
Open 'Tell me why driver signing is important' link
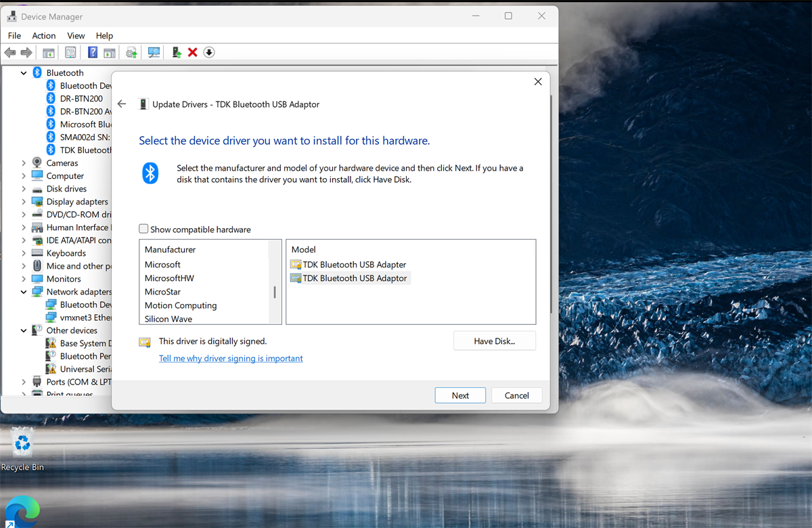[x=231, y=359]
